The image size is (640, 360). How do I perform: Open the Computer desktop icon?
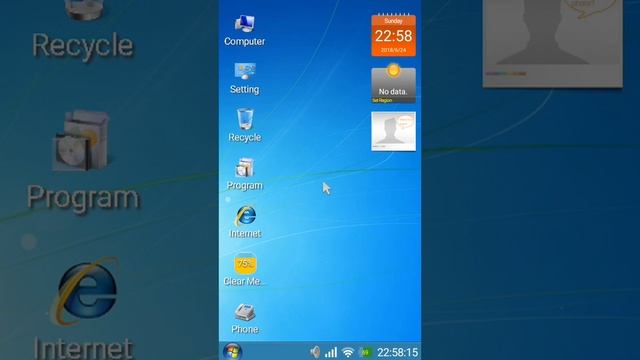[x=244, y=30]
